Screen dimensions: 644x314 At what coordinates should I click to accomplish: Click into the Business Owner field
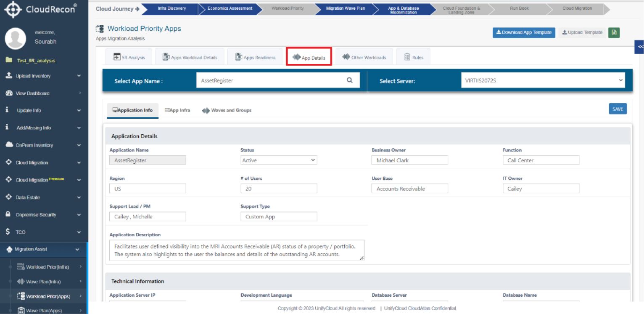pos(410,160)
